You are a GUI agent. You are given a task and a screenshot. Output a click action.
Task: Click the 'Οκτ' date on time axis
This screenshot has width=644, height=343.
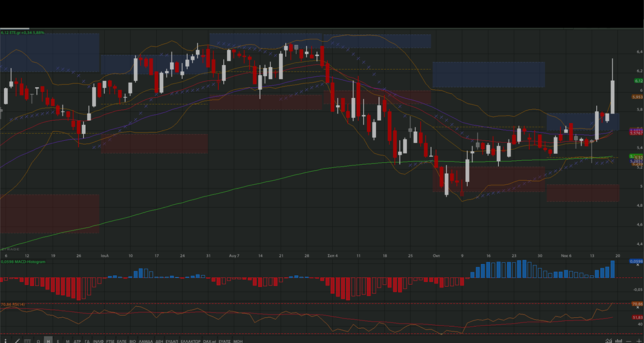pyautogui.click(x=436, y=255)
